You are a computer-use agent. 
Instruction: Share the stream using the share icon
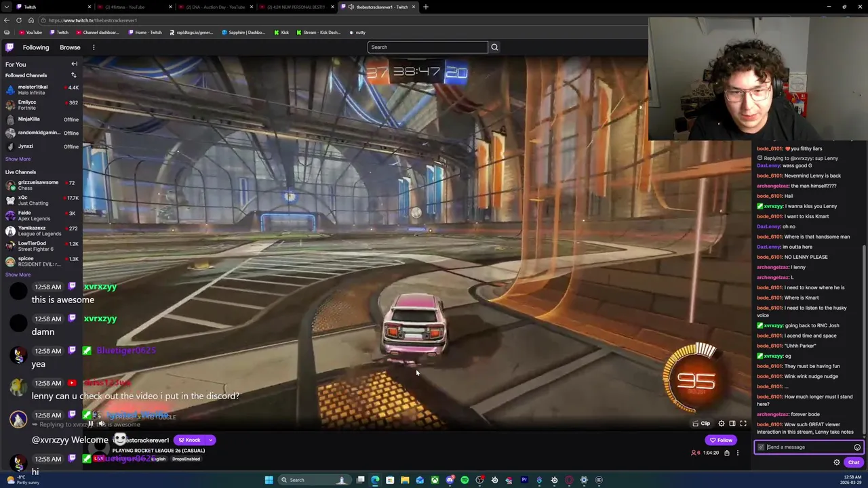[727, 453]
